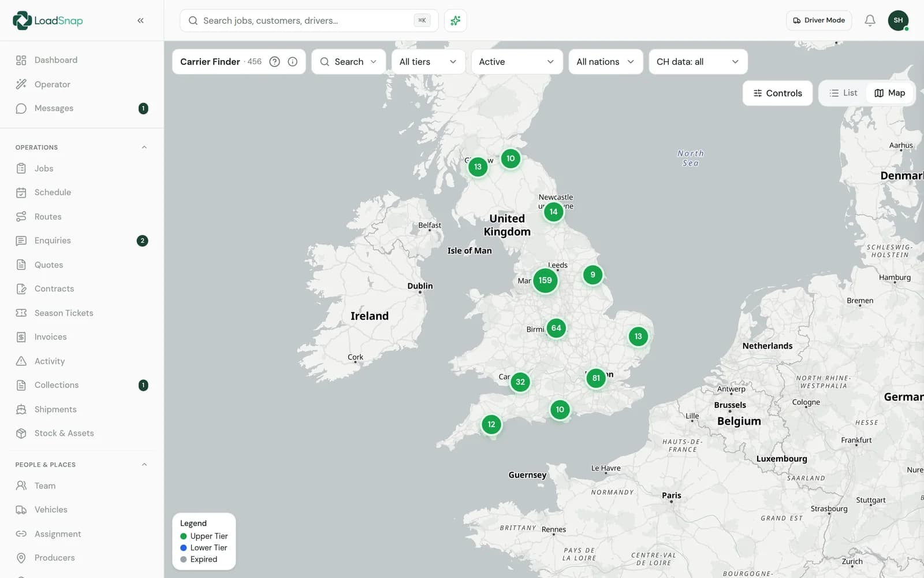The height and width of the screenshot is (578, 924).
Task: Switch to Map view
Action: [890, 93]
